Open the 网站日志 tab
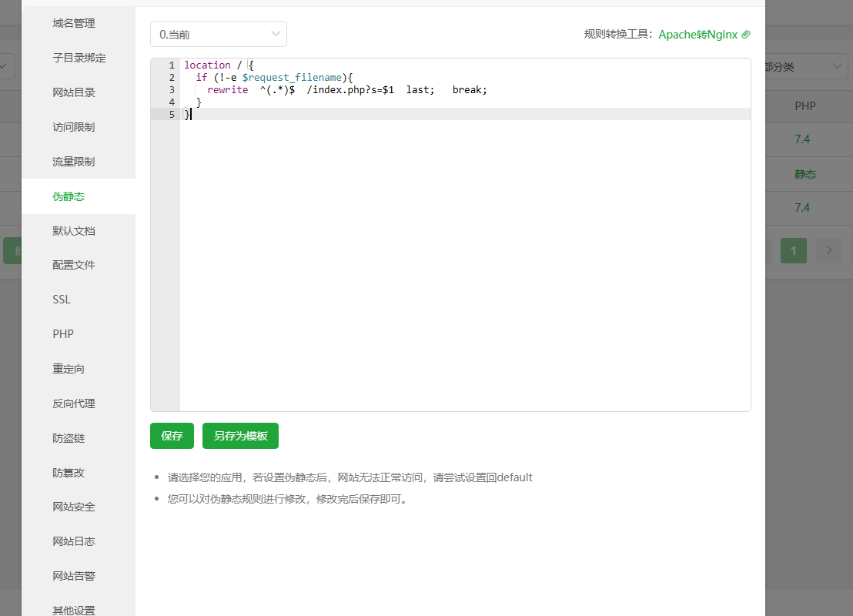The image size is (853, 616). [x=74, y=541]
